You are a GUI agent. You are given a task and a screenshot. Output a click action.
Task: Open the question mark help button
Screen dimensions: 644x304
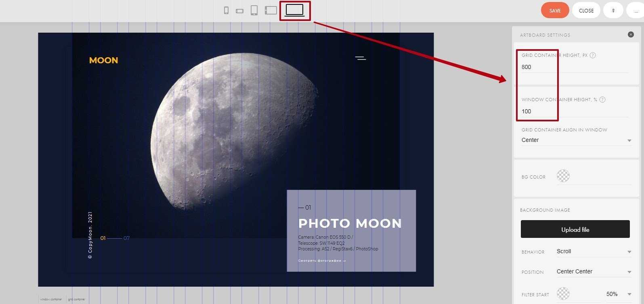(x=613, y=10)
